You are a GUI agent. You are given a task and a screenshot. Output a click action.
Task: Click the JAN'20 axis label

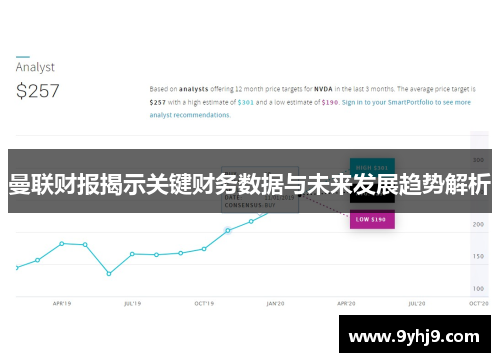click(275, 304)
